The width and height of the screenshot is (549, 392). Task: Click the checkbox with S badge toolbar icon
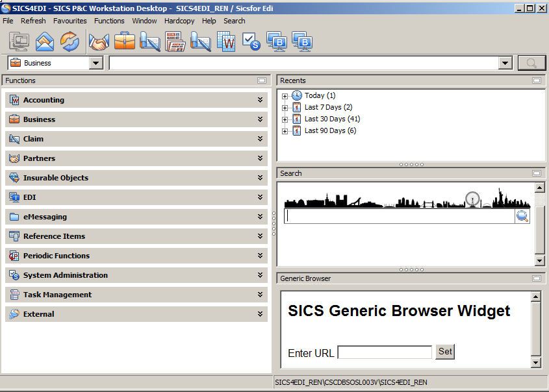(x=251, y=42)
